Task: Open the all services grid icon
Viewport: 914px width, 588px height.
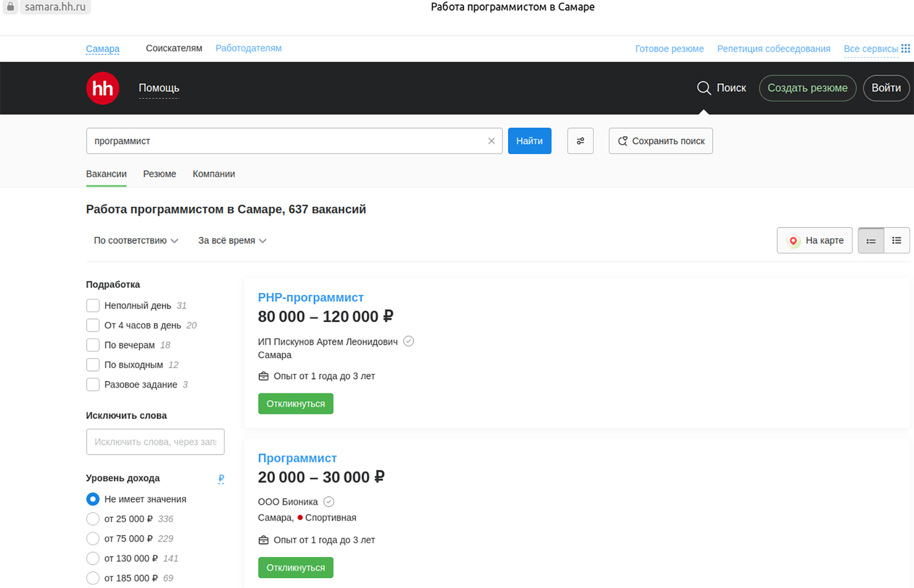Action: 906,49
